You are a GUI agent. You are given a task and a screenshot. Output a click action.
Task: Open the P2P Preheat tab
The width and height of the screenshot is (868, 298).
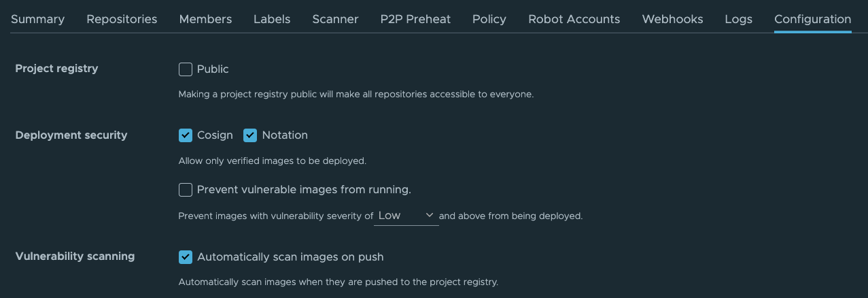(415, 19)
